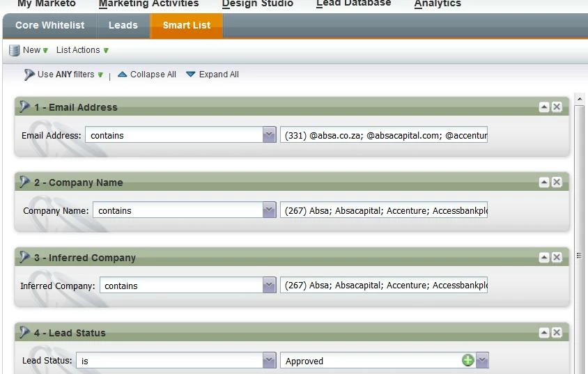Screen dimensions: 588x374
Task: Go to Design Studio
Action: point(258,3)
